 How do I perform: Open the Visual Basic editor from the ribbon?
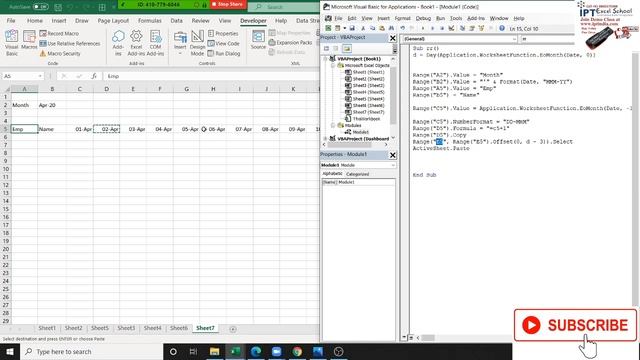tap(11, 42)
